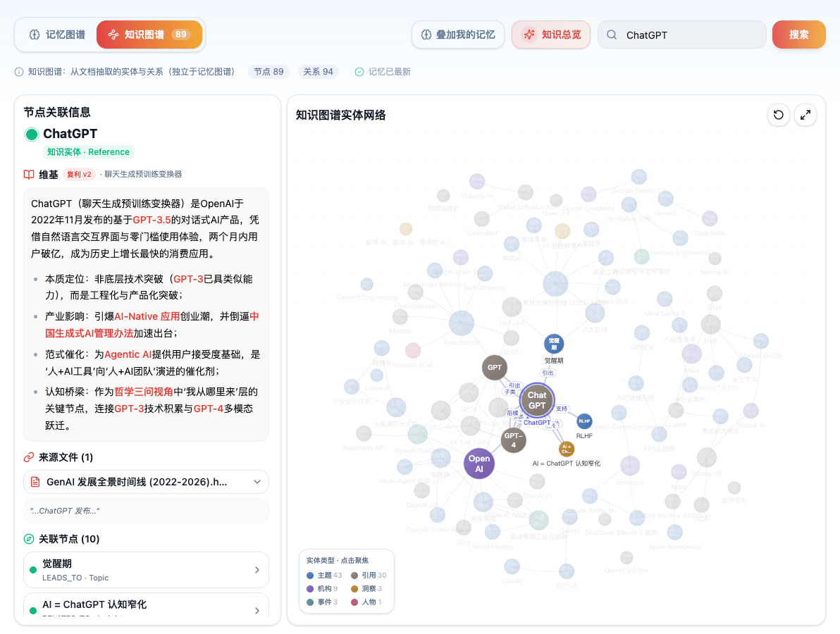Click the 知识实体 · Reference tag

88,152
